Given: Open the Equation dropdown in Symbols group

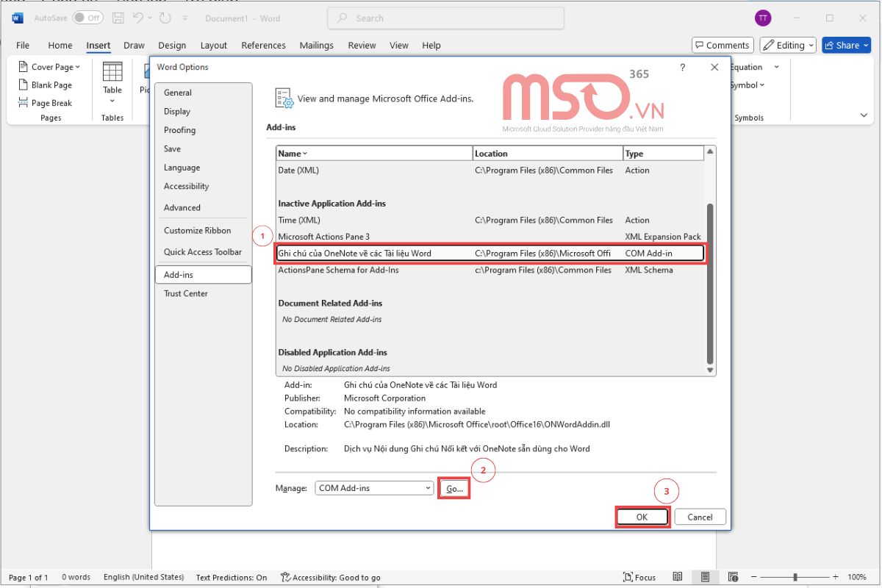Looking at the screenshot, I should (x=754, y=67).
